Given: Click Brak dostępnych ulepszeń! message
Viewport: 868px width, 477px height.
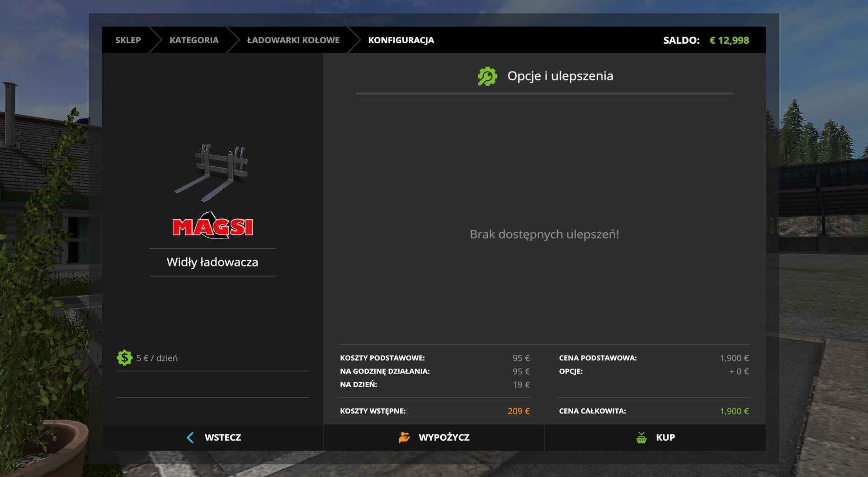Looking at the screenshot, I should click(x=544, y=234).
